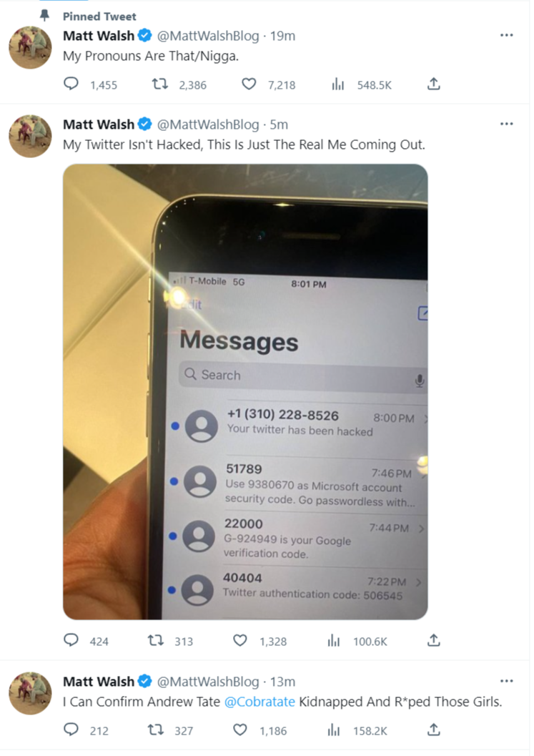View analytics showing 100.6K views

[x=334, y=641]
